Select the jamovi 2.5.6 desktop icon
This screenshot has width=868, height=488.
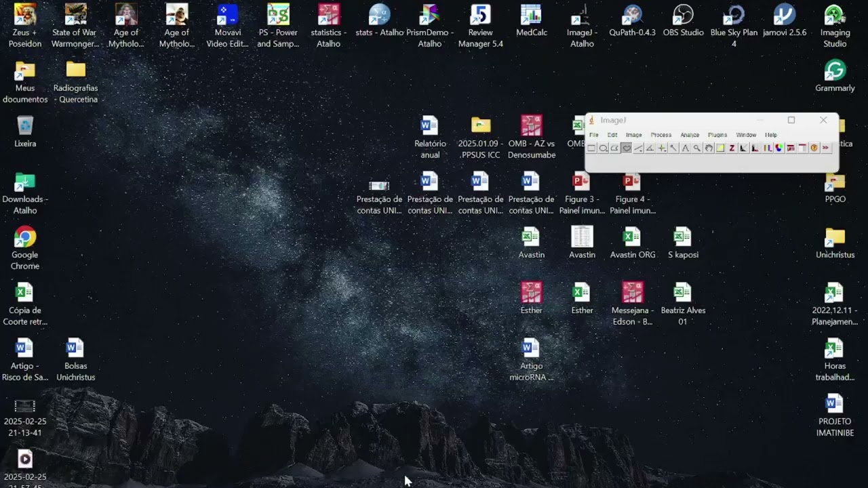pyautogui.click(x=785, y=20)
